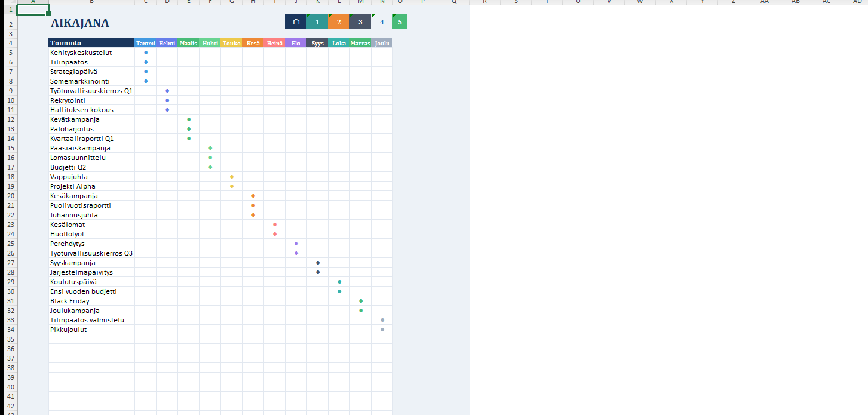
Task: Select the Joulu month header cell
Action: pyautogui.click(x=382, y=43)
